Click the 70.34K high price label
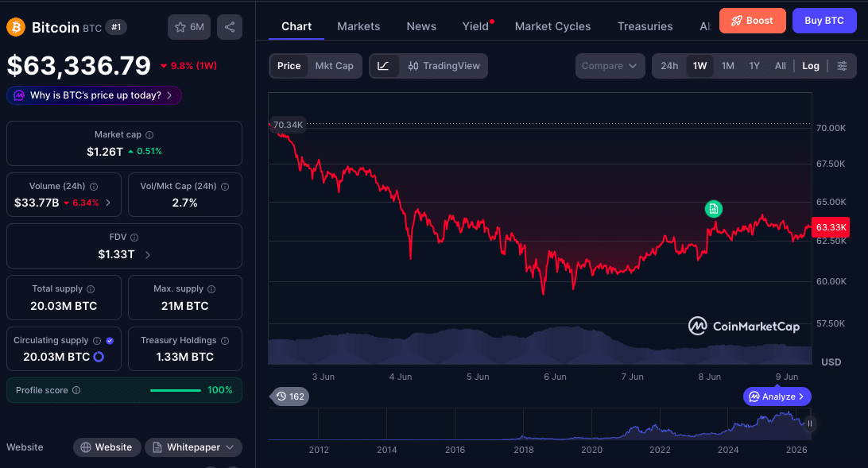This screenshot has width=868, height=468. pyautogui.click(x=288, y=125)
